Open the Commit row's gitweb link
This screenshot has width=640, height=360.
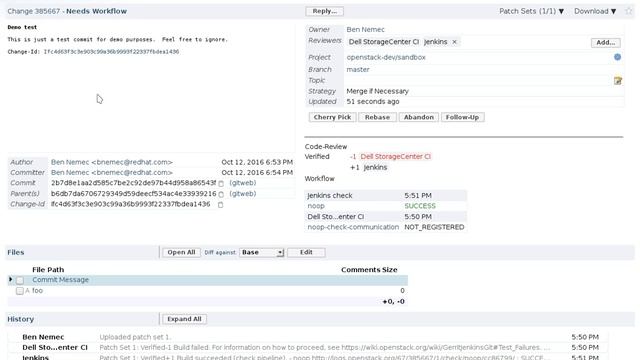pos(243,183)
